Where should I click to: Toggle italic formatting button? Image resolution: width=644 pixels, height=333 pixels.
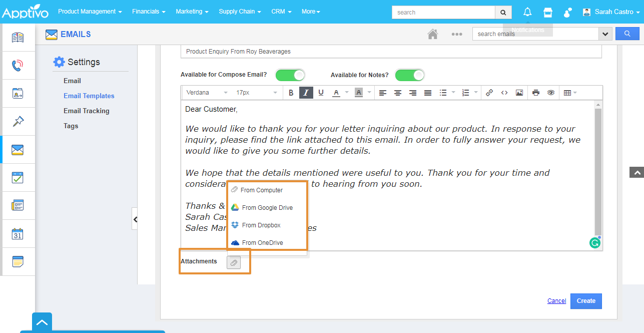306,93
